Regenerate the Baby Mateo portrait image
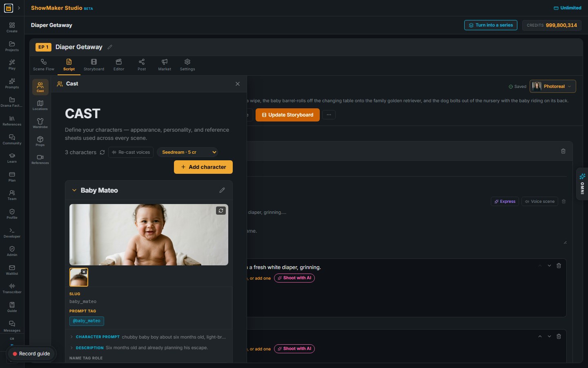Viewport: 588px width, 368px height. tap(221, 211)
